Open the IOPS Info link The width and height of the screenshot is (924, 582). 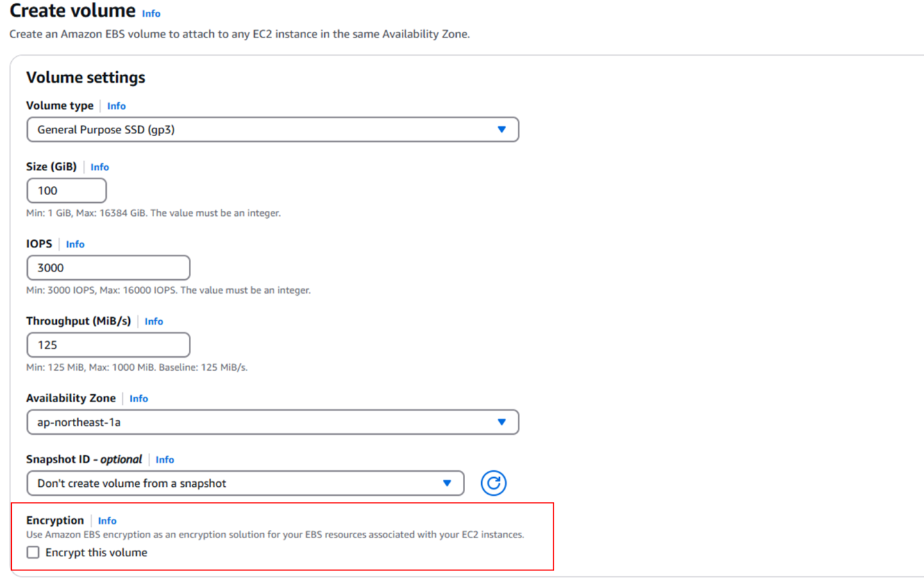tap(75, 244)
